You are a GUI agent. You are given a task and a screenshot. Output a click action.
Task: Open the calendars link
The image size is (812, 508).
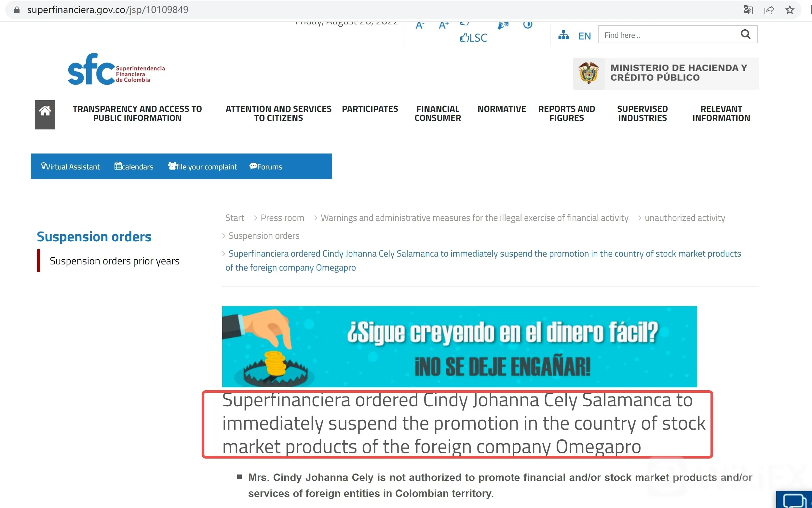pyautogui.click(x=134, y=167)
